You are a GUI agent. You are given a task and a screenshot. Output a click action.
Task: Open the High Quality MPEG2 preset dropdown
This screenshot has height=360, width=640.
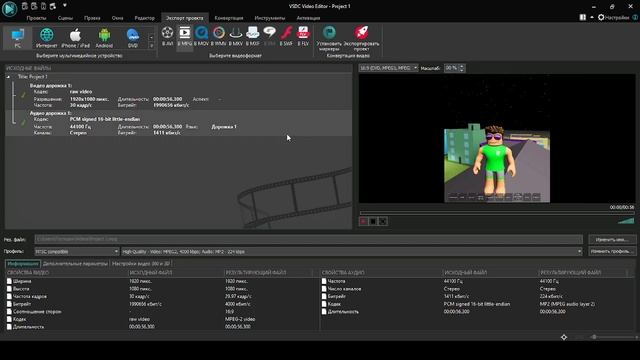click(352, 251)
